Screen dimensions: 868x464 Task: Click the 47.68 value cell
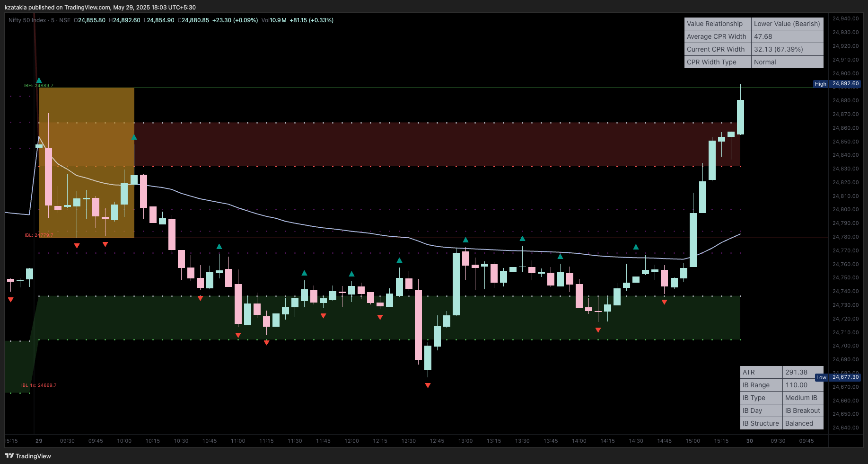[787, 36]
